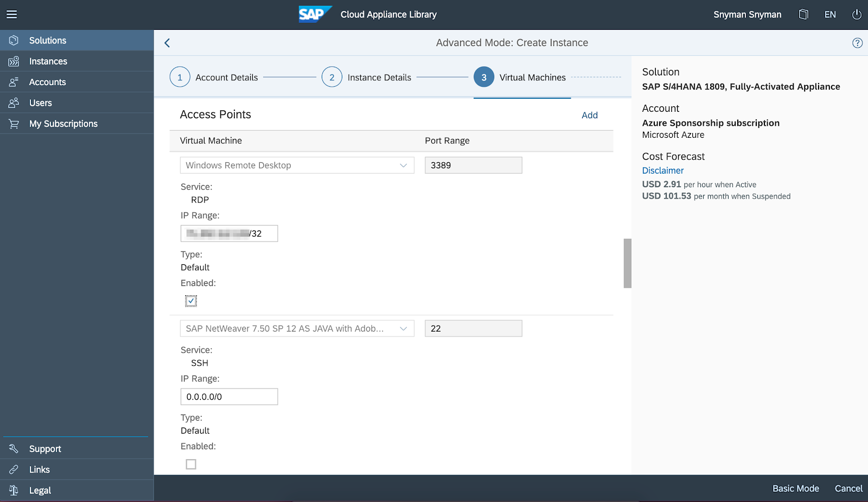
Task: Click the Azure Sponsorship subscription text
Action: (x=711, y=123)
